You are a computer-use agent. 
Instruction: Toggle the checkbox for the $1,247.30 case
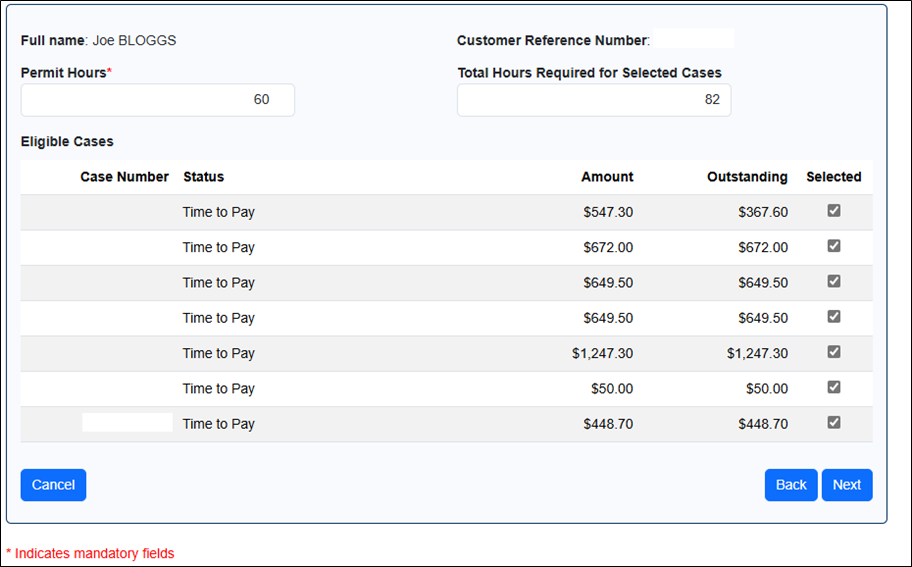(834, 352)
